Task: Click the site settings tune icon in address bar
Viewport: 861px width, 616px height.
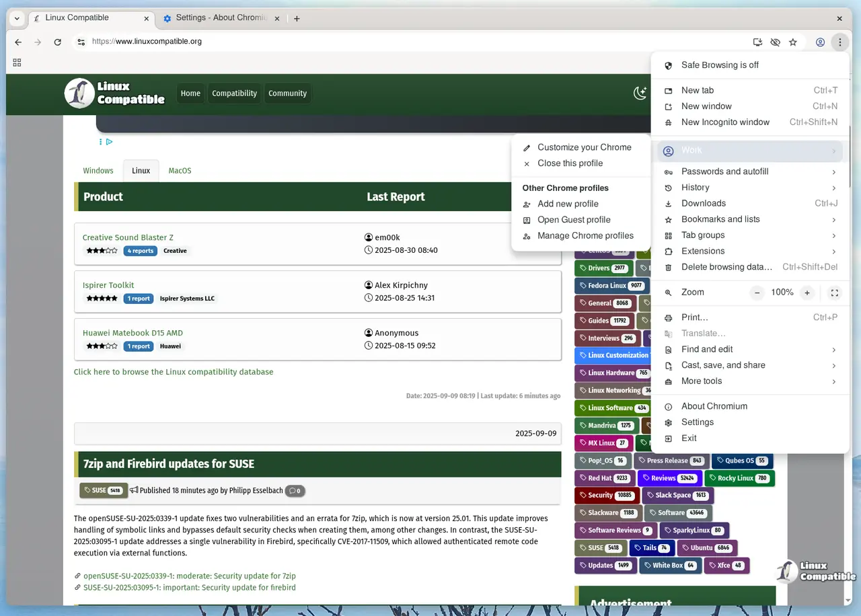Action: coord(81,41)
